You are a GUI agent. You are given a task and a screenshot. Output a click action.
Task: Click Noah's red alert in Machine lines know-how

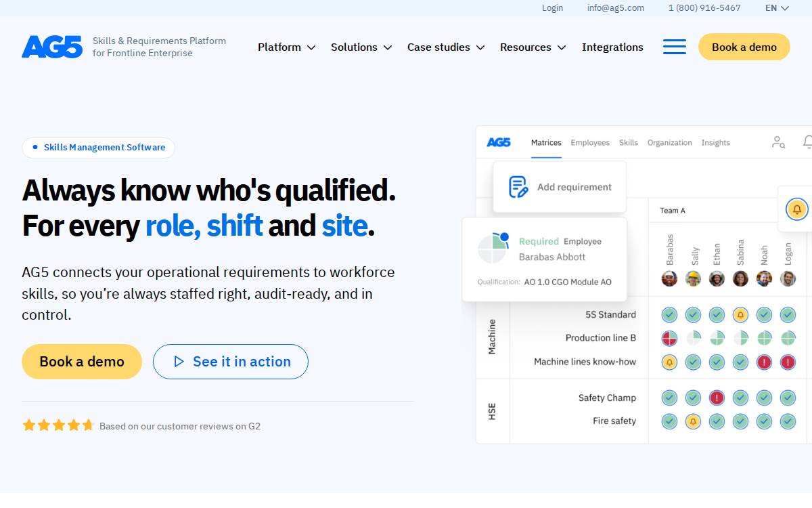pyautogui.click(x=764, y=362)
